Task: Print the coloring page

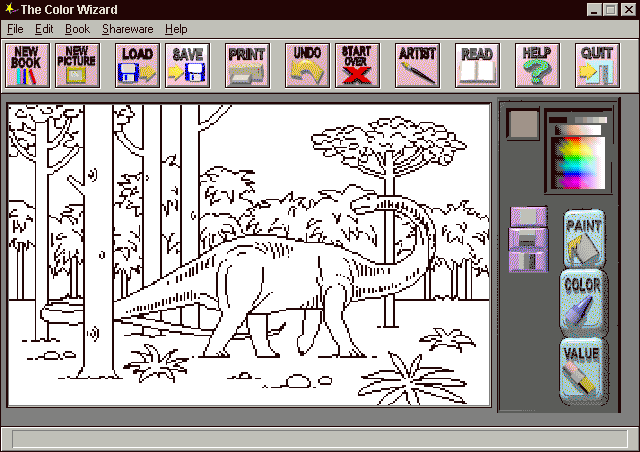Action: pyautogui.click(x=247, y=65)
